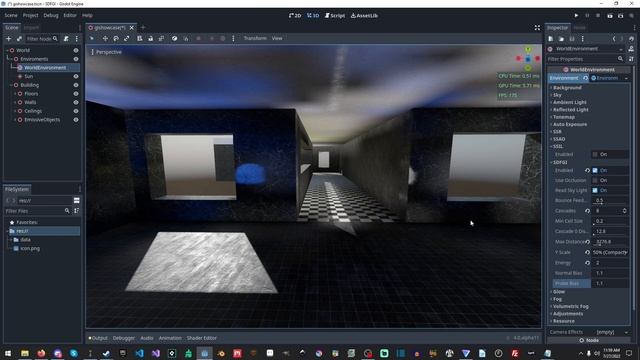Screen dimensions: 640x360
Task: Revert the SDFGI Enabled property
Action: pos(587,170)
